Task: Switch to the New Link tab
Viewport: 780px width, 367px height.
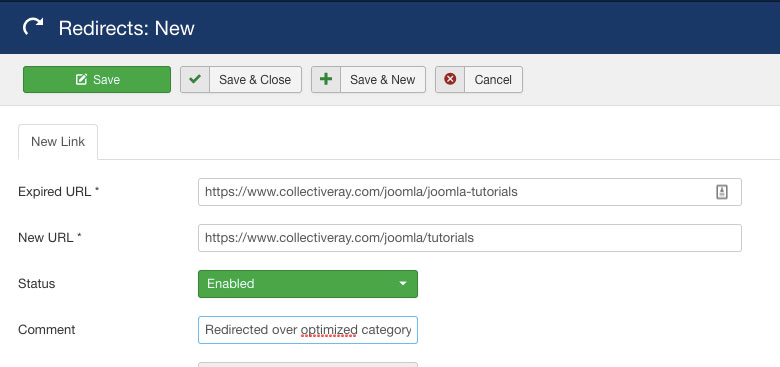Action: coord(58,142)
